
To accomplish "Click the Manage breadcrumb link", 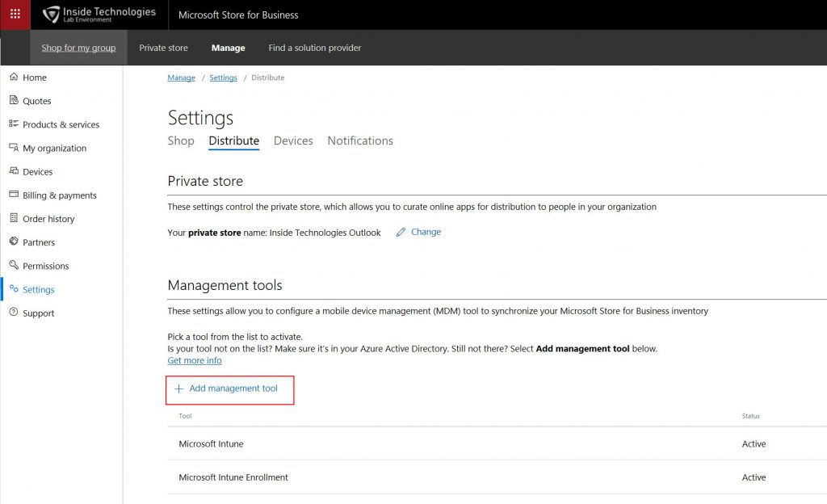I will pos(182,78).
